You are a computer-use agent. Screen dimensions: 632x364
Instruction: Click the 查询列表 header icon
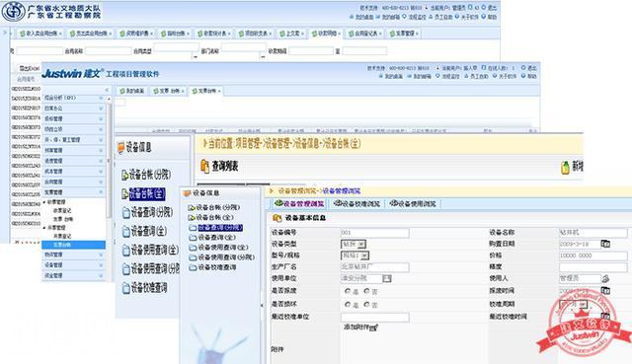pyautogui.click(x=204, y=166)
